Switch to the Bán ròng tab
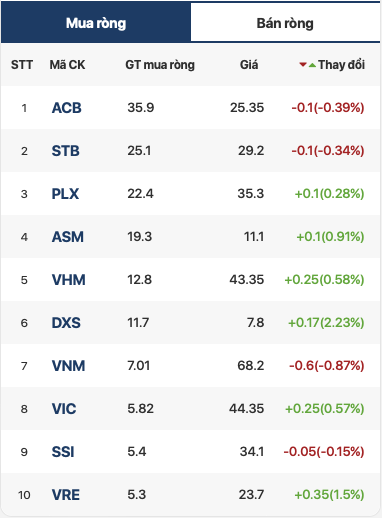Image resolution: width=382 pixels, height=518 pixels. coord(285,22)
